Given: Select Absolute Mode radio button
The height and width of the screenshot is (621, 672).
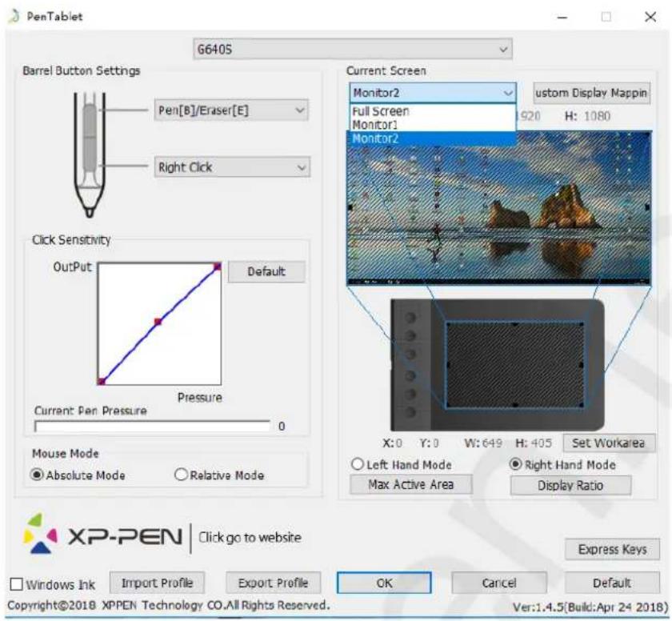Looking at the screenshot, I should (38, 475).
